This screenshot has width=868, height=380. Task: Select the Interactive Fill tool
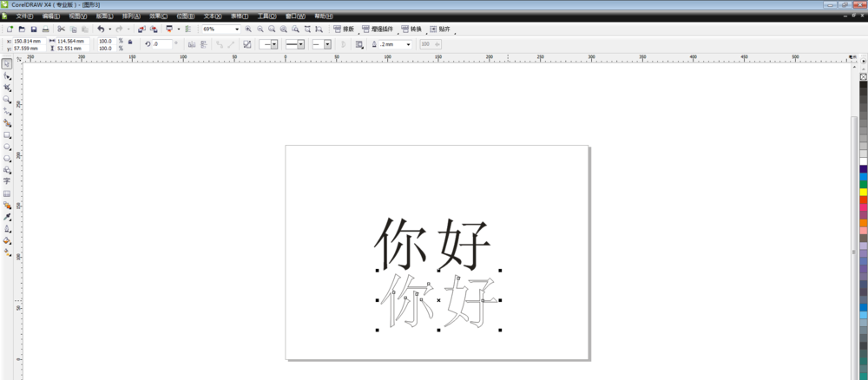(x=7, y=252)
